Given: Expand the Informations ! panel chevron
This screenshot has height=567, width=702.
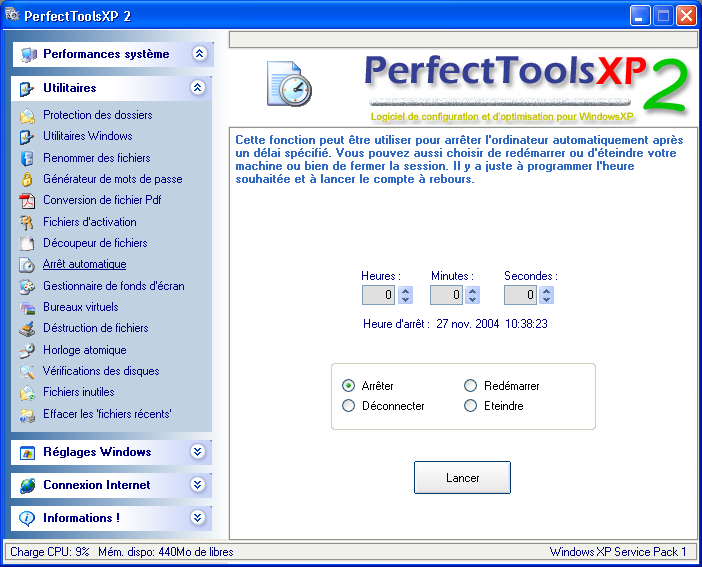Looking at the screenshot, I should coord(197,517).
